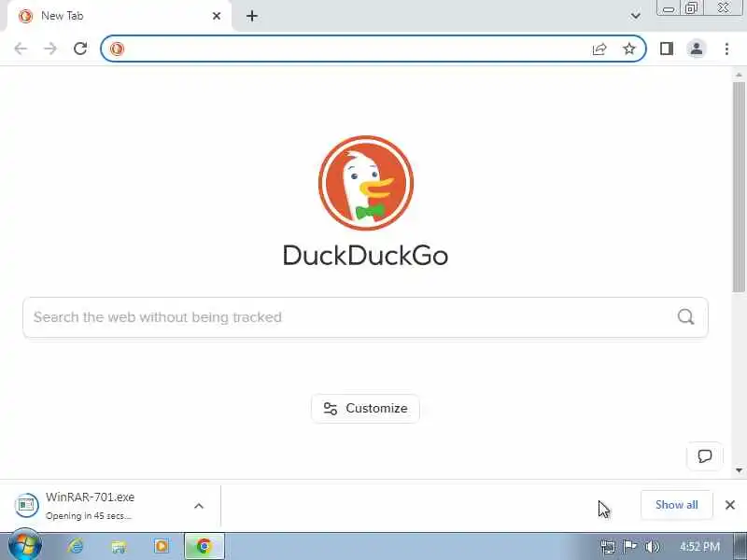Click the 4:52 PM clock
This screenshot has width=747, height=560.
pyautogui.click(x=699, y=546)
